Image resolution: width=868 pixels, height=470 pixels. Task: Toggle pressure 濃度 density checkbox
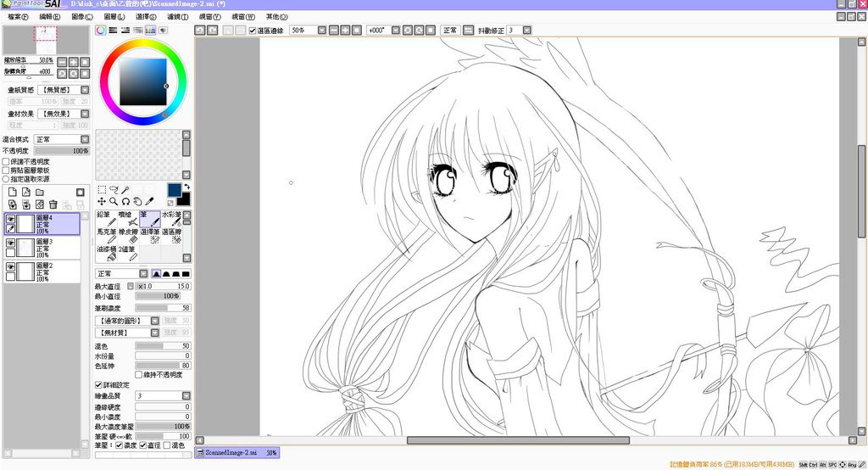[119, 445]
